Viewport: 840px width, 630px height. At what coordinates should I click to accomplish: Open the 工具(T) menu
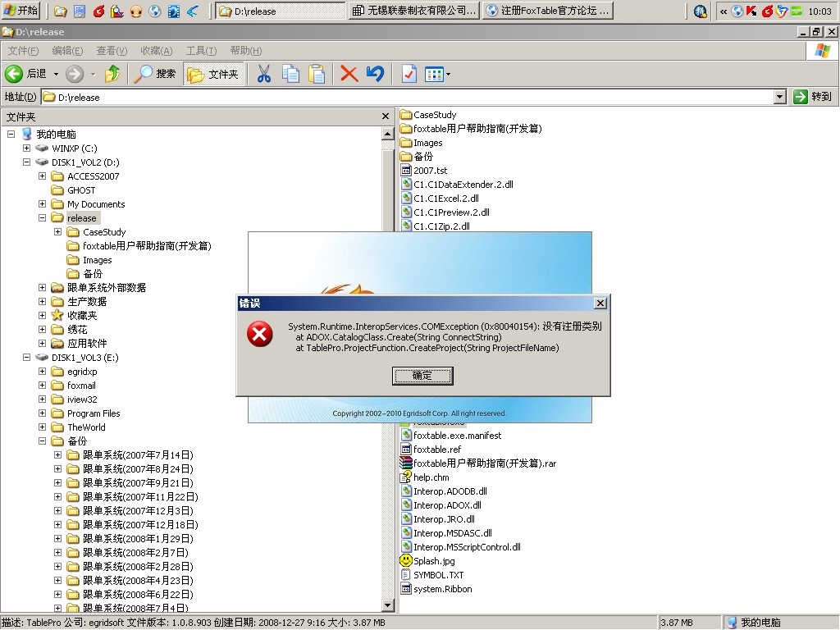tap(201, 51)
